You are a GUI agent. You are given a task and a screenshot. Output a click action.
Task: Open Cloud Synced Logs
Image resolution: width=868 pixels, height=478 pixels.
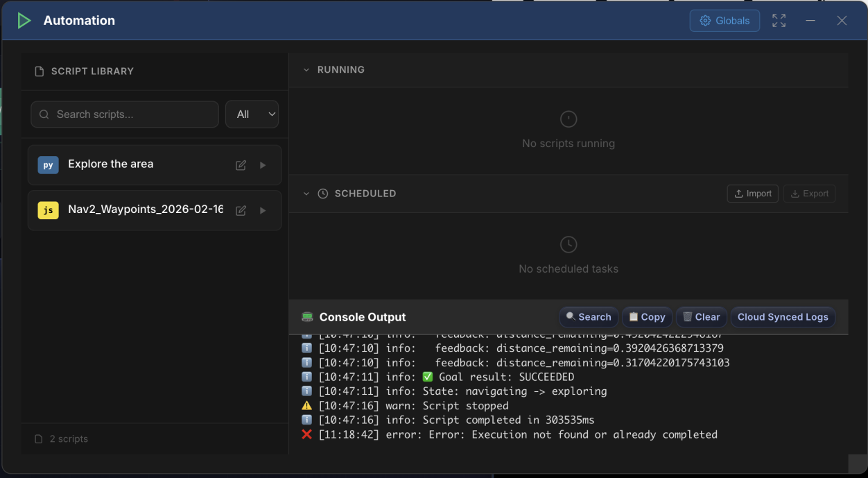782,317
